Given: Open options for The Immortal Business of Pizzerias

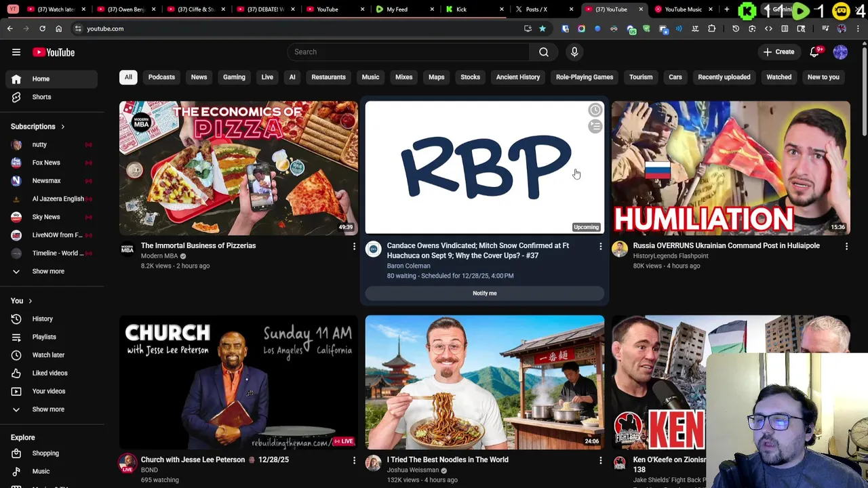Looking at the screenshot, I should [354, 247].
